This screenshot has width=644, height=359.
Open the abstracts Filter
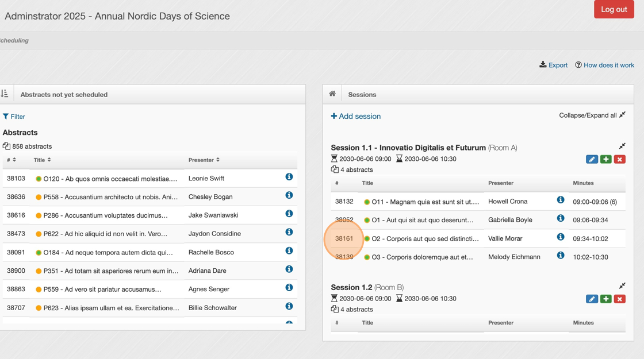14,117
